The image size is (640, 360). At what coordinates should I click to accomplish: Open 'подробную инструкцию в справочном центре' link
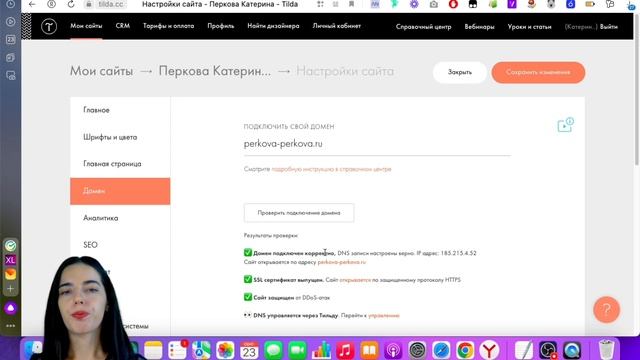[331, 169]
